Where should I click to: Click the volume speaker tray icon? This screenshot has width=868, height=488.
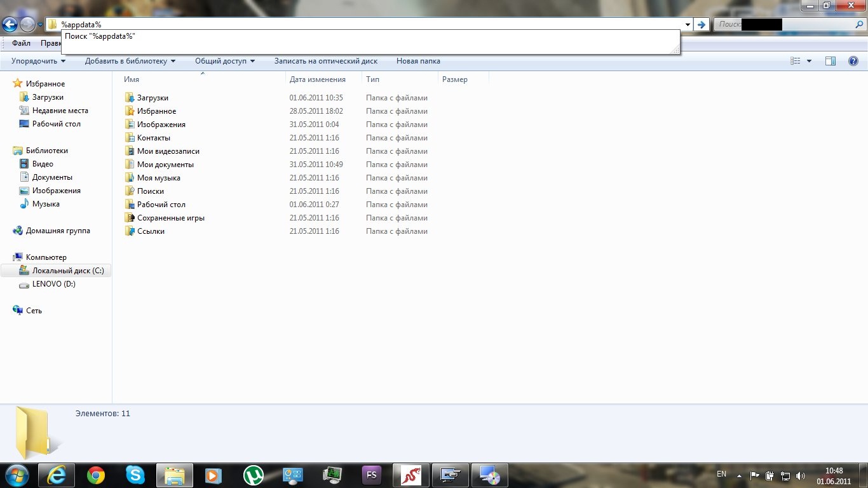coord(800,475)
